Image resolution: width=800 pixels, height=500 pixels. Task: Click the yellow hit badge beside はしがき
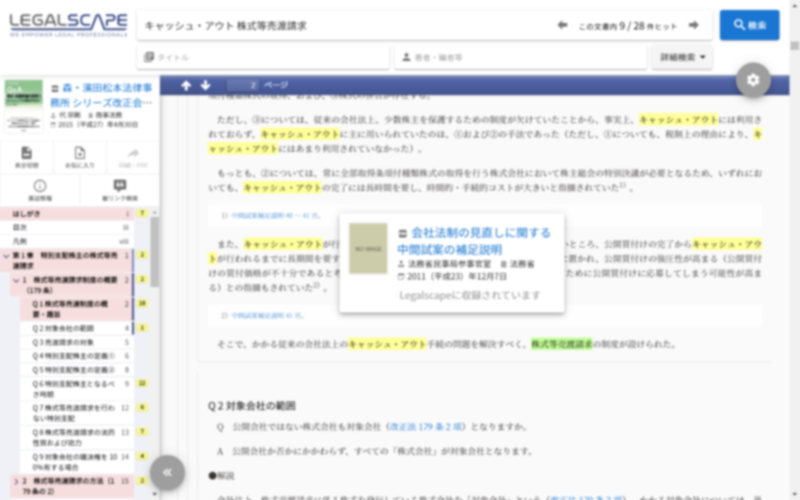pos(142,213)
